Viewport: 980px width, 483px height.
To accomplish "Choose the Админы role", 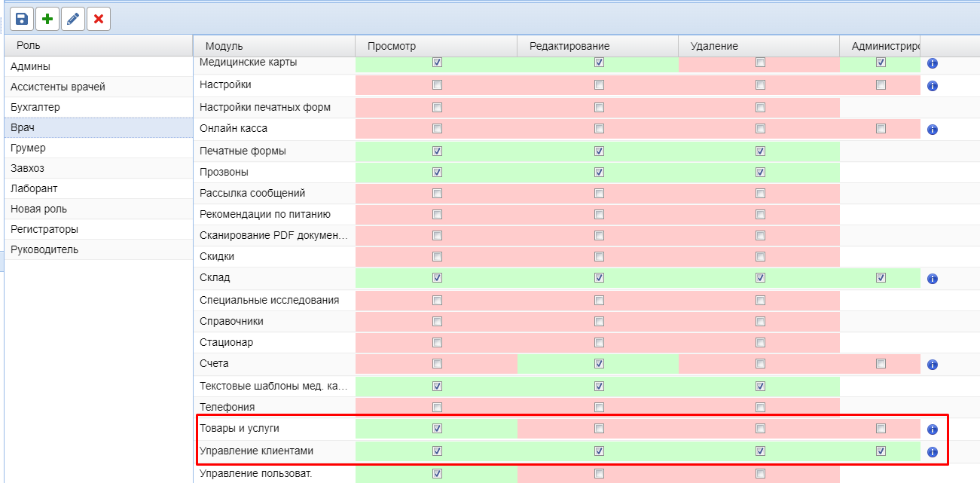I will tap(30, 66).
